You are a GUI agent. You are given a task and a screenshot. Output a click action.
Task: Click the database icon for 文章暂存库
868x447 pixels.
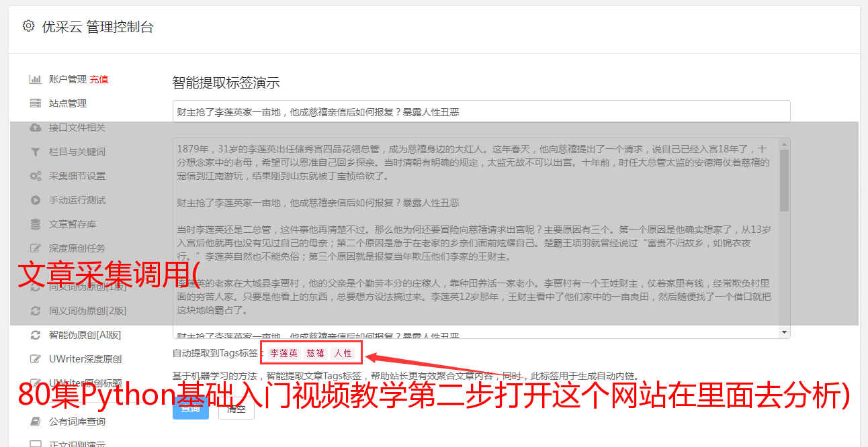36,224
